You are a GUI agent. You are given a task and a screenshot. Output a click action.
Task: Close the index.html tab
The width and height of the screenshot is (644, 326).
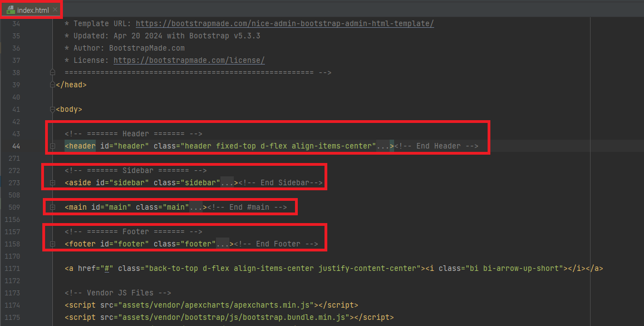point(55,9)
